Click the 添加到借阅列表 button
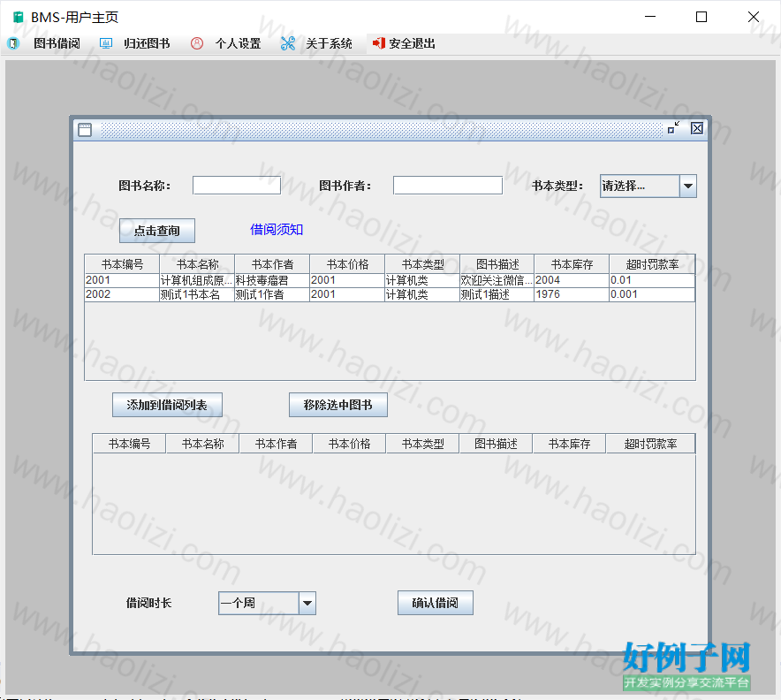This screenshot has width=781, height=700. pos(167,405)
